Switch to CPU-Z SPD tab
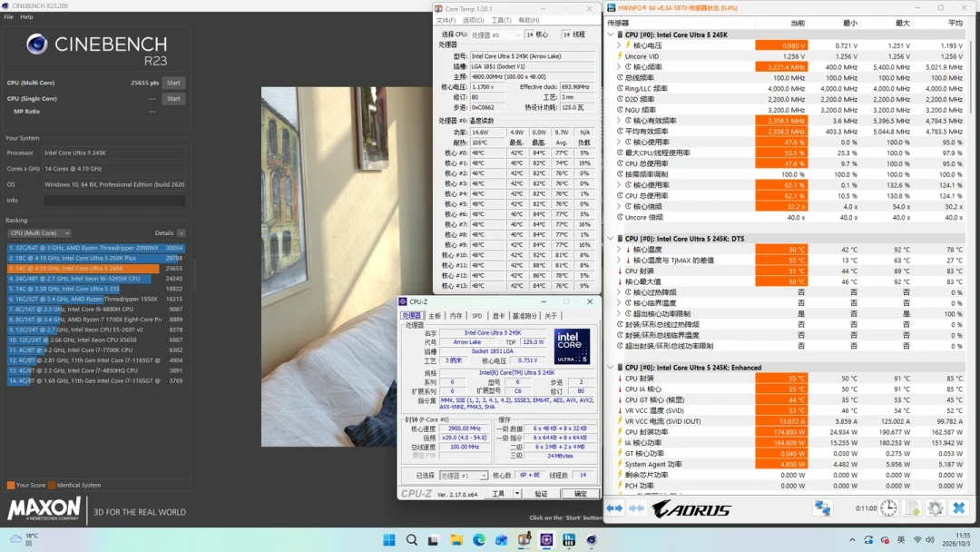The width and height of the screenshot is (980, 552). click(x=477, y=316)
